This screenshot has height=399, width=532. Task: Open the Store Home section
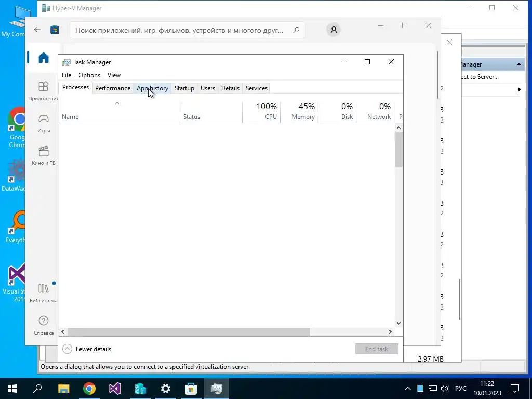[x=44, y=58]
